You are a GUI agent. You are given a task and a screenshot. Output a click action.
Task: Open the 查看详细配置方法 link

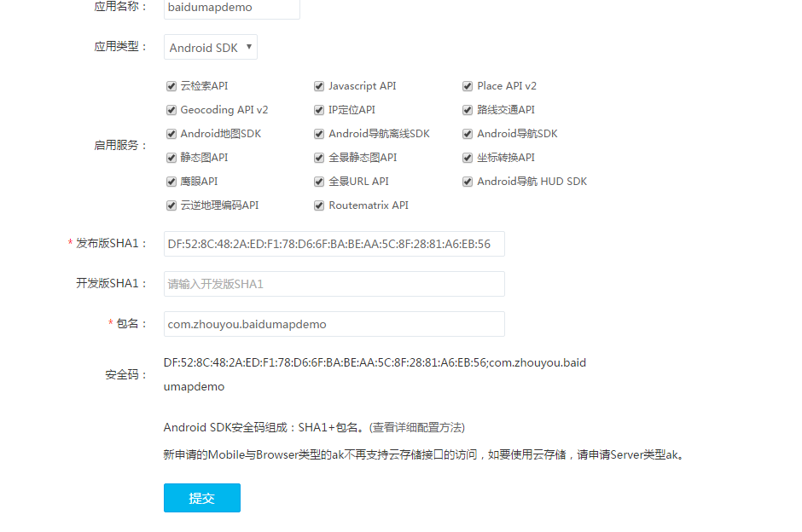[417, 427]
